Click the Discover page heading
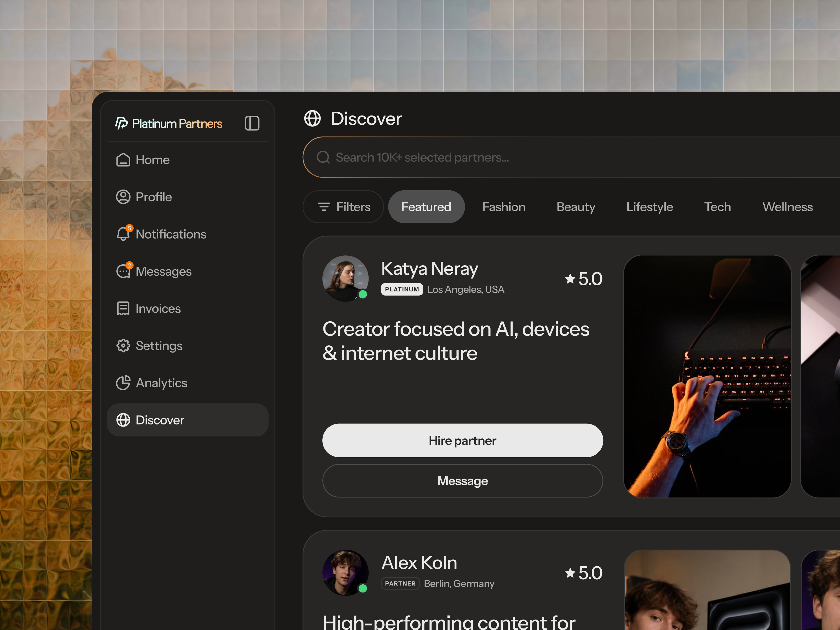Screen dimensions: 840x630 (366, 118)
